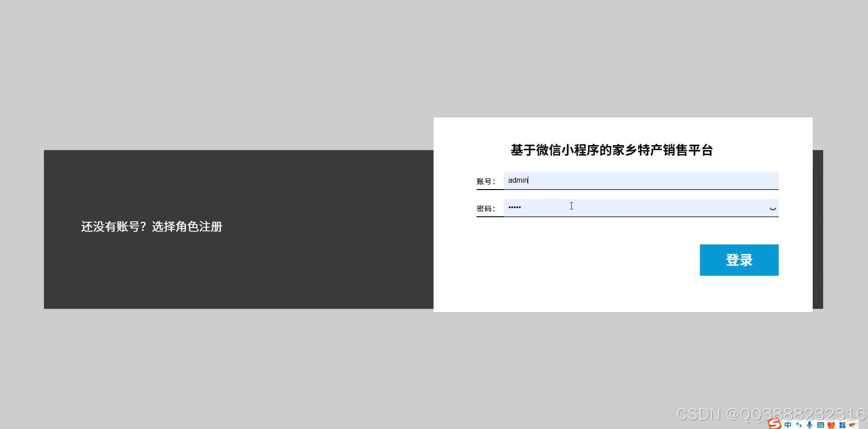Open the Sogou input method menu via S logo
Image resolution: width=868 pixels, height=429 pixels.
[775, 425]
